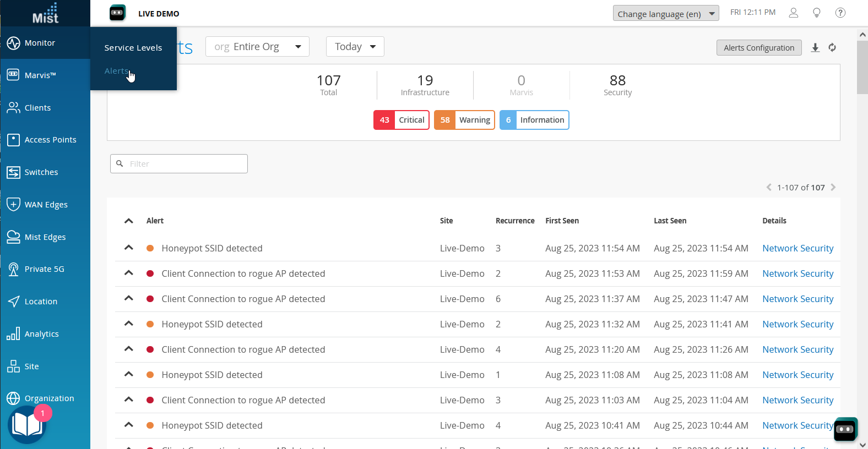Toggle the Critical severity filter
868x449 pixels.
[401, 120]
